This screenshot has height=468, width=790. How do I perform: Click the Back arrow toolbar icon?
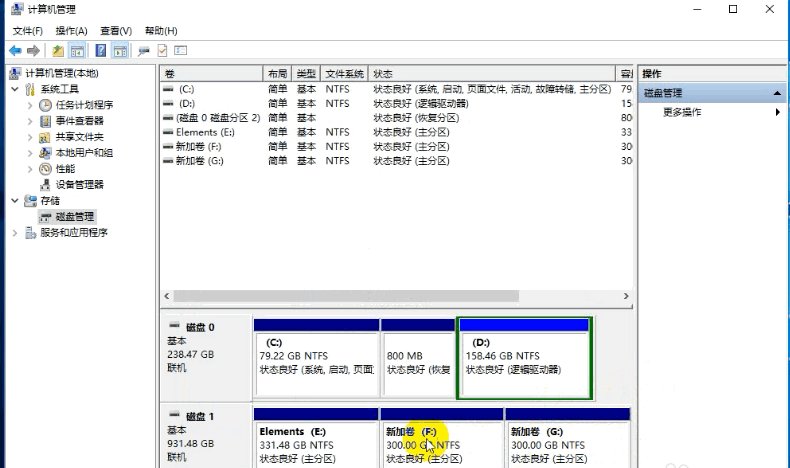(15, 50)
